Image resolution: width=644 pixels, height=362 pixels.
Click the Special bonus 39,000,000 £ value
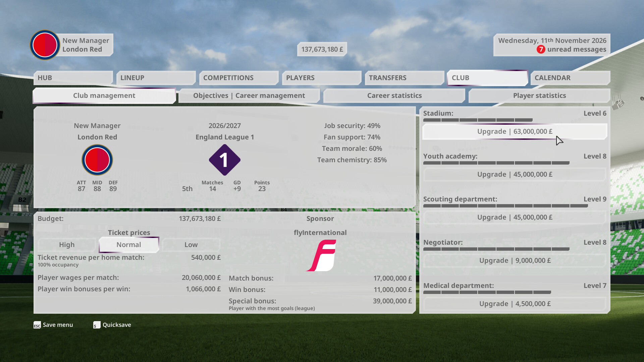[392, 301]
